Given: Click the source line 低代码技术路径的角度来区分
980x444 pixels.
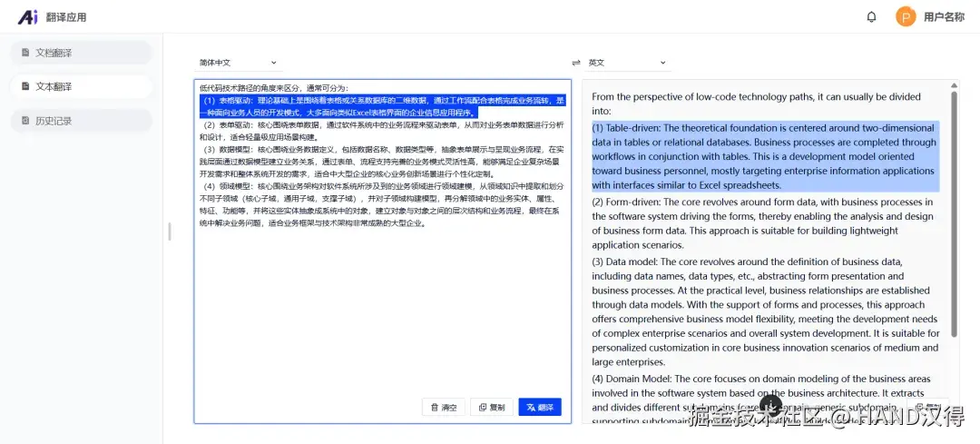Looking at the screenshot, I should pyautogui.click(x=274, y=87).
